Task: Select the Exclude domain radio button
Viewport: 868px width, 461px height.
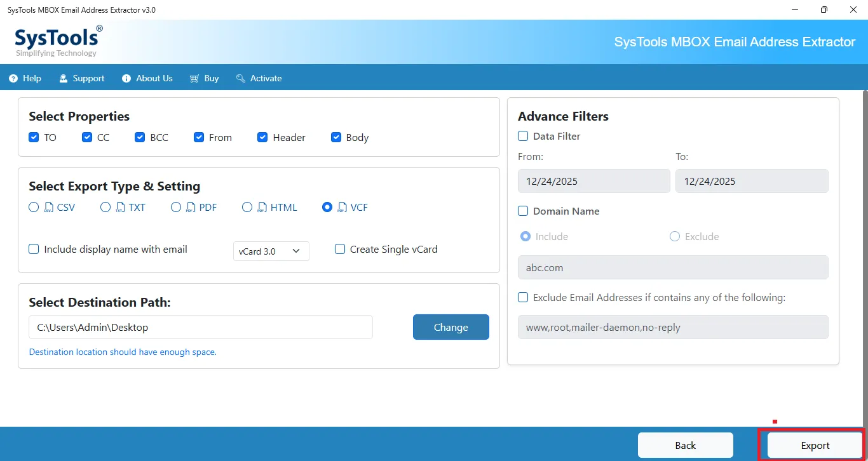Action: (x=675, y=236)
